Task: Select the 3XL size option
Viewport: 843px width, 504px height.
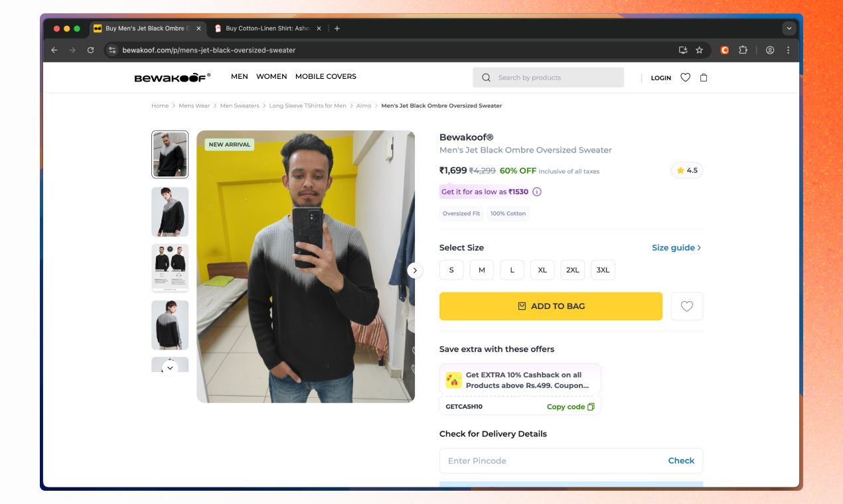Action: 603,270
